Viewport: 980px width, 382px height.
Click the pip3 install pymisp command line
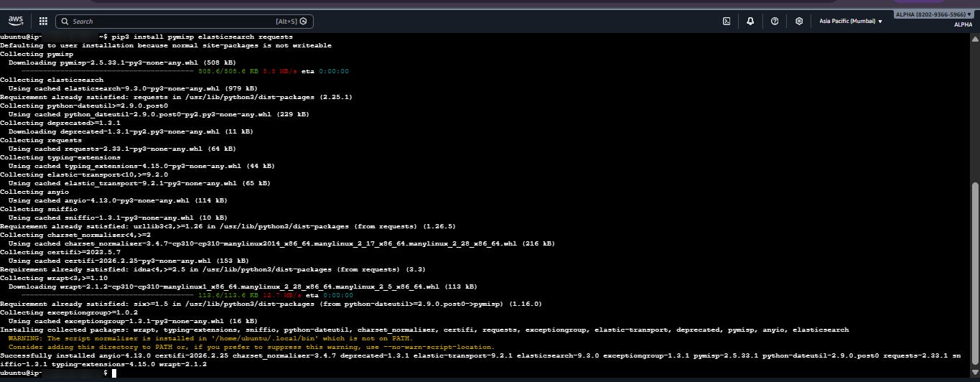coord(146,37)
